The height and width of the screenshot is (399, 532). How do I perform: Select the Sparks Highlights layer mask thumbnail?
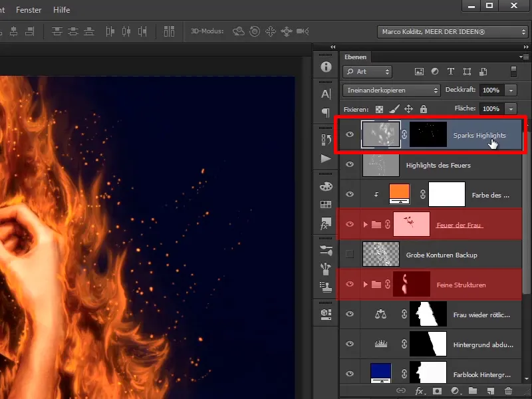[x=428, y=135]
